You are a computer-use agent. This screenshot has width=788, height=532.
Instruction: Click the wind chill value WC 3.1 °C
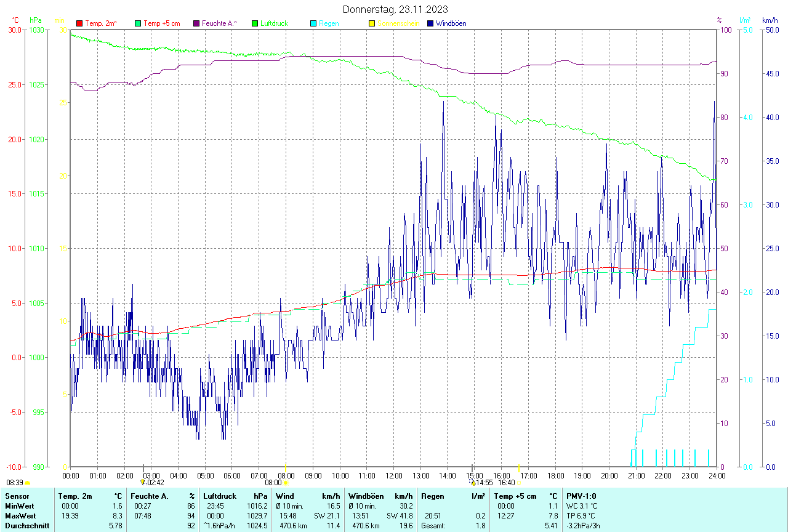point(582,506)
